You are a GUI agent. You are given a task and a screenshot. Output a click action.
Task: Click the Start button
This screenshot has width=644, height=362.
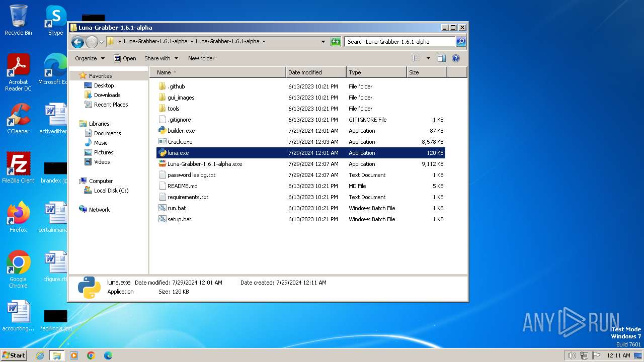click(x=14, y=355)
